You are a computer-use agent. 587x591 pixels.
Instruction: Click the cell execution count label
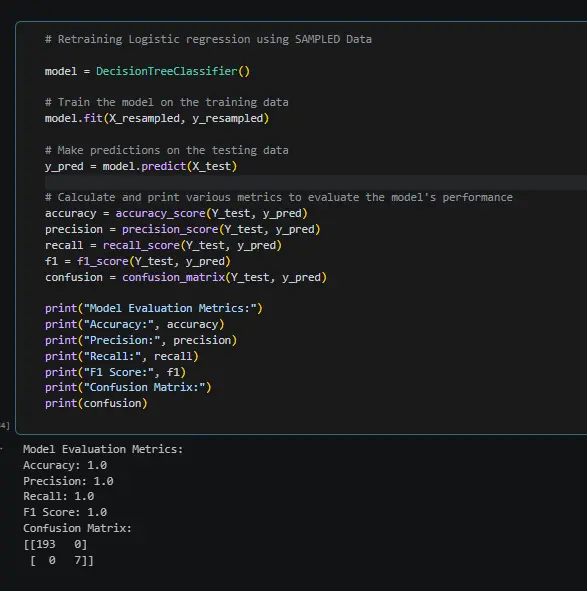point(5,426)
